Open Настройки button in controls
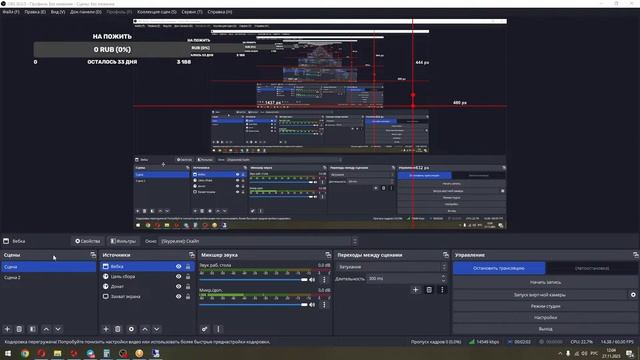This screenshot has width=640, height=360. point(545,318)
